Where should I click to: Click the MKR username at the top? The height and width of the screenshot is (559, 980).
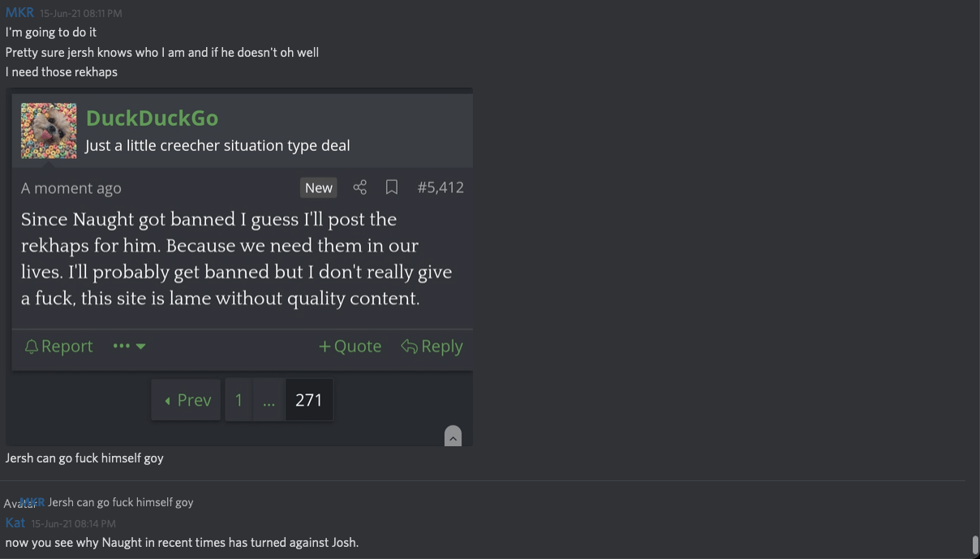[19, 12]
